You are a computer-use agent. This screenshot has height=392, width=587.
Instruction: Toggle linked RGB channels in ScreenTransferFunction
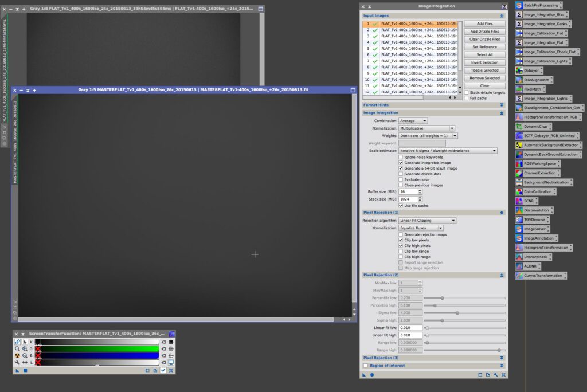[x=17, y=342]
